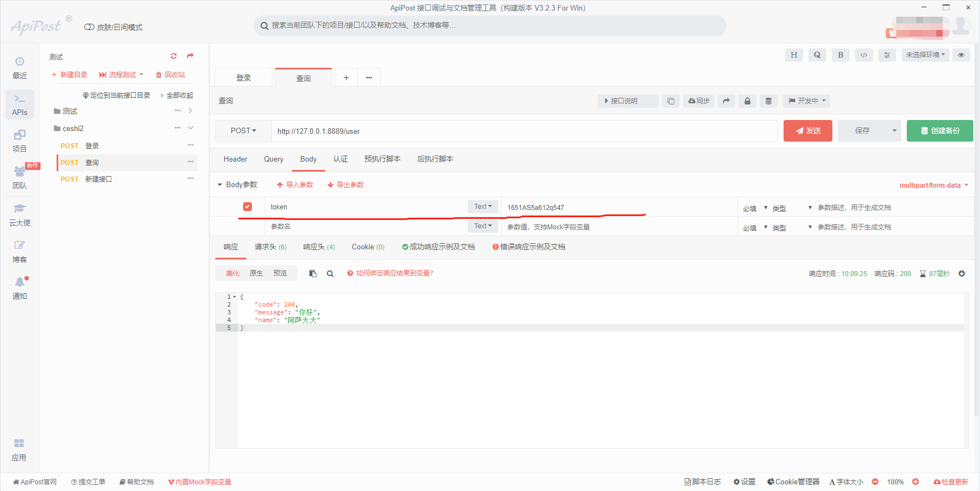The height and width of the screenshot is (491, 980).
Task: Toggle the 皮肤/日间模式 skin mode switch
Action: 89,27
